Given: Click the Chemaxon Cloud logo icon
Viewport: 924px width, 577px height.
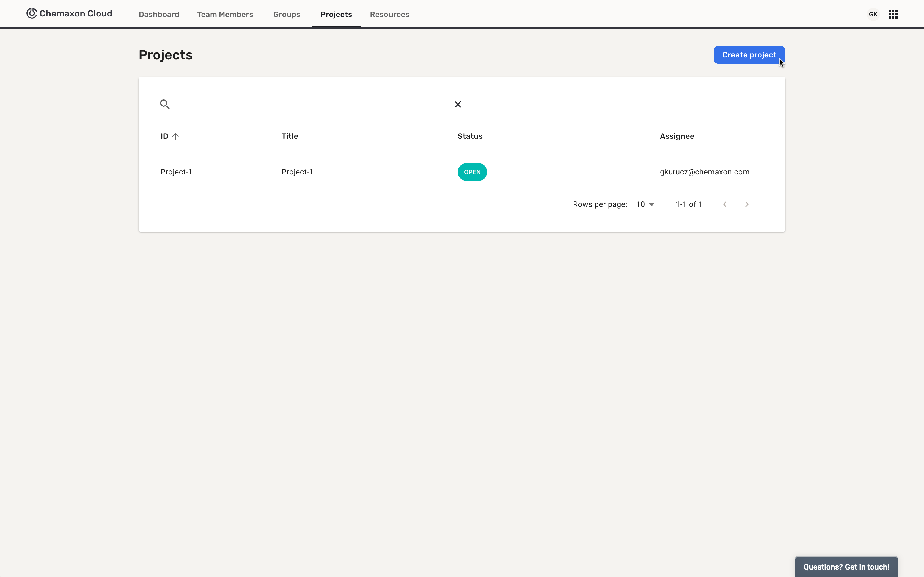Looking at the screenshot, I should pyautogui.click(x=32, y=13).
